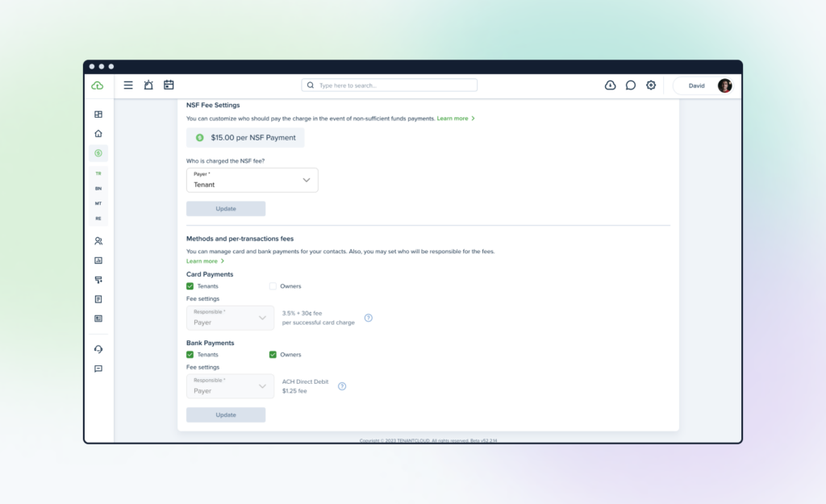The height and width of the screenshot is (504, 826).
Task: Click the help icon beside card charge fee
Action: pos(369,318)
